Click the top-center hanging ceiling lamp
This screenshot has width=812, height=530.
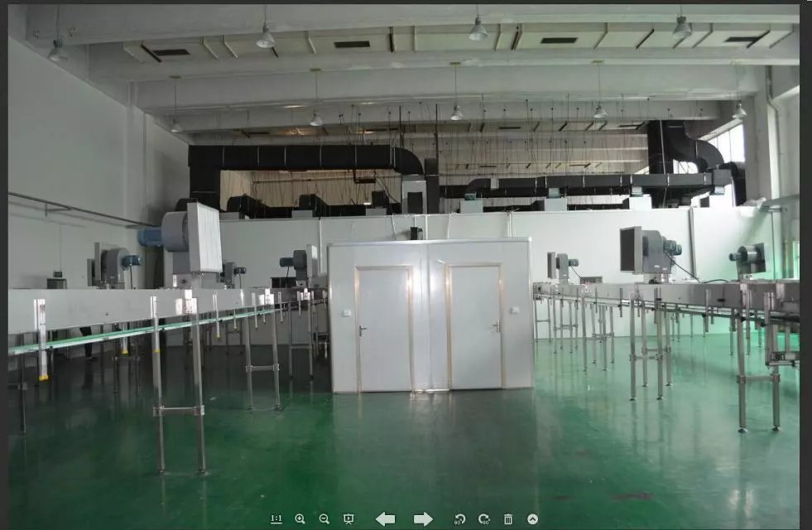tap(478, 31)
